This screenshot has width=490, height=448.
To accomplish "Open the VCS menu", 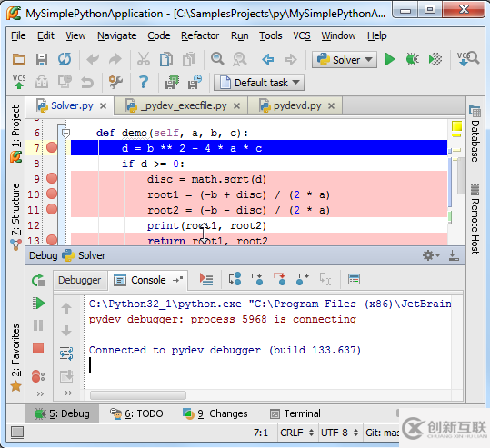I will point(302,35).
